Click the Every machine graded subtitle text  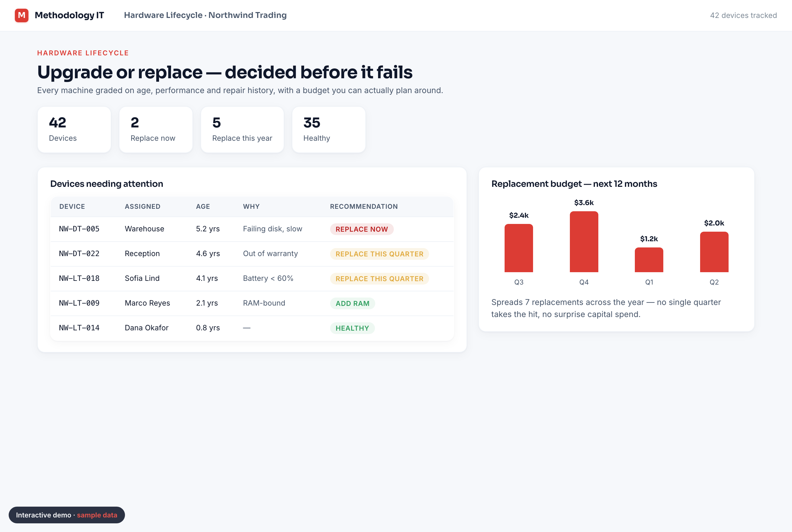(x=240, y=90)
